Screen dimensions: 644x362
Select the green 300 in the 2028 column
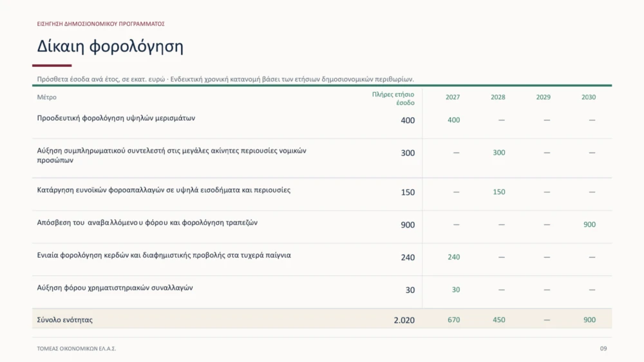tap(498, 153)
